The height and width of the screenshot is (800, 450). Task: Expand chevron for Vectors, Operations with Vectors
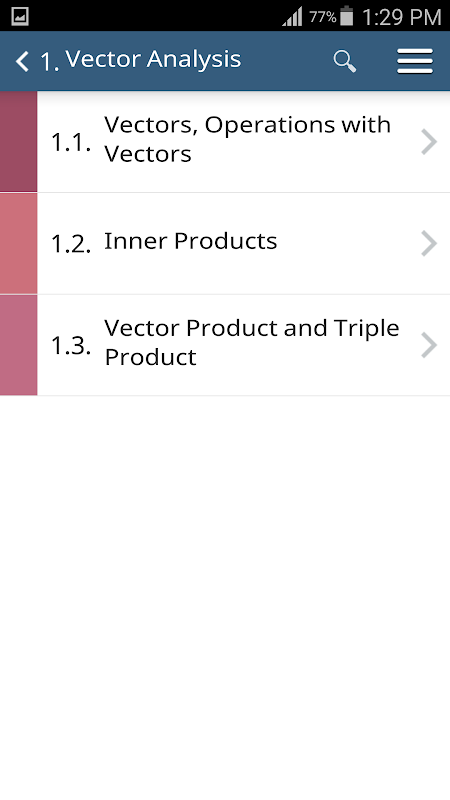(429, 142)
